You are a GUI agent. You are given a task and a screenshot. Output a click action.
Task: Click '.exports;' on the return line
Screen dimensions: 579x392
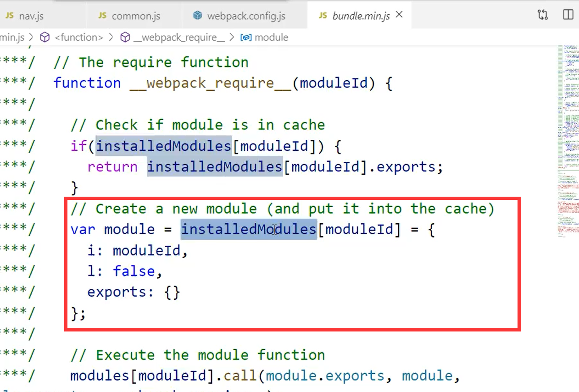(406, 166)
